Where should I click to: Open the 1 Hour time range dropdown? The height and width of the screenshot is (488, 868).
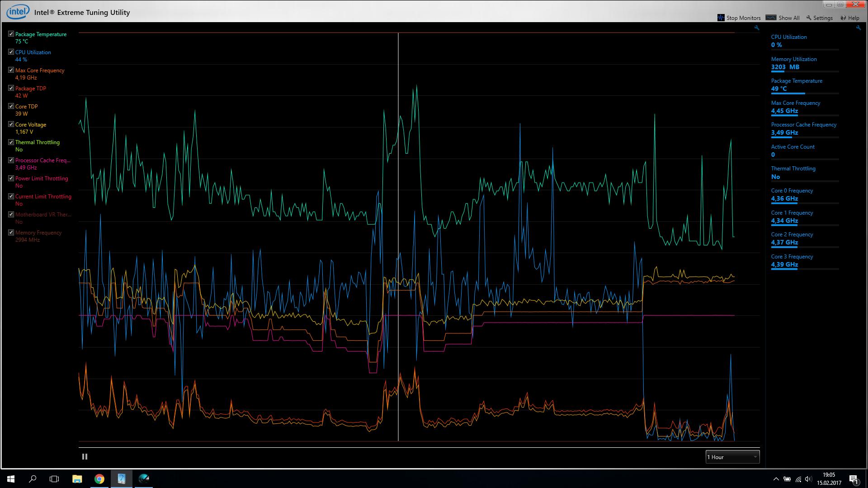pyautogui.click(x=732, y=457)
